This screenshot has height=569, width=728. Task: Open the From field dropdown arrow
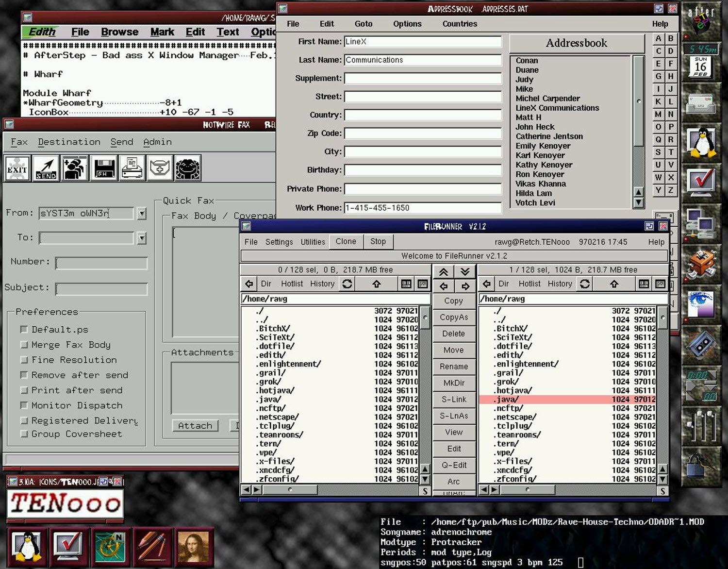(141, 213)
